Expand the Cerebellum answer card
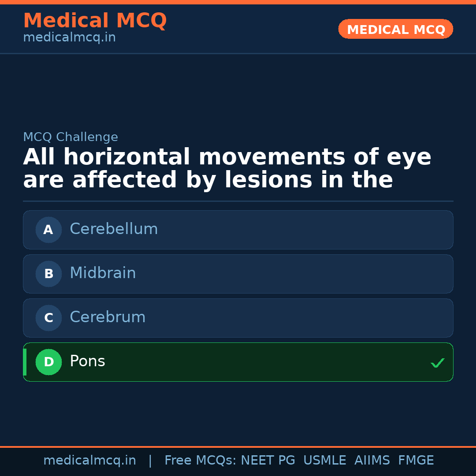The height and width of the screenshot is (476, 476). point(238,230)
